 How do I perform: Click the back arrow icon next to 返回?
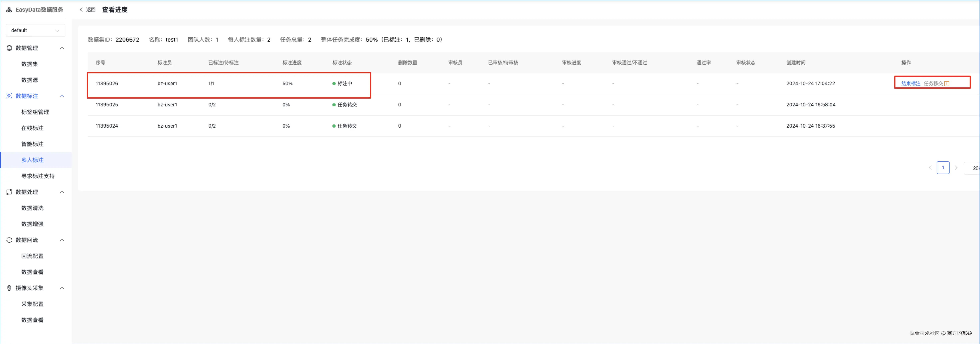[81, 10]
